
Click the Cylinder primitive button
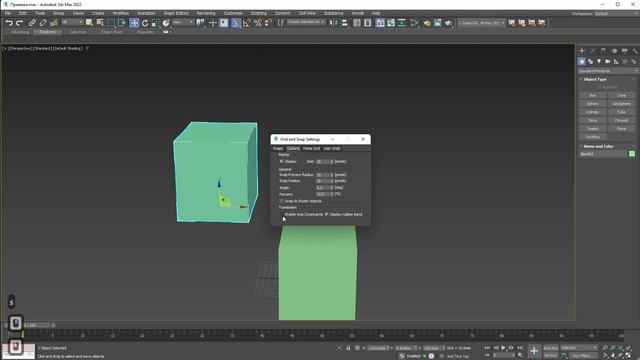pyautogui.click(x=593, y=112)
